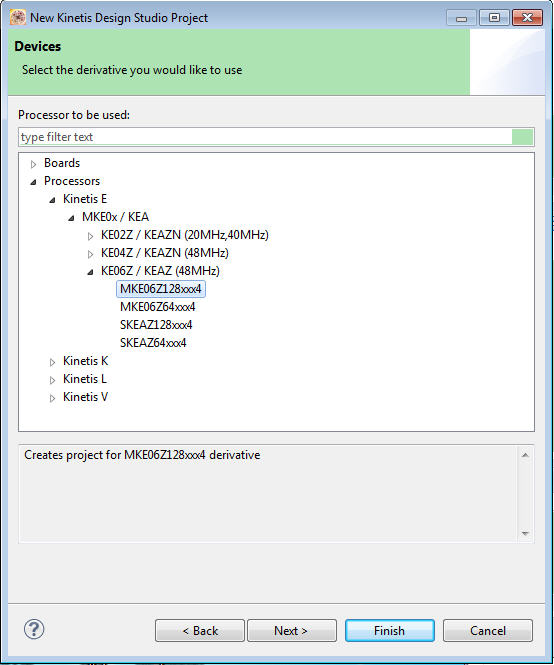Click the help question mark icon
The image size is (554, 665).
34,629
